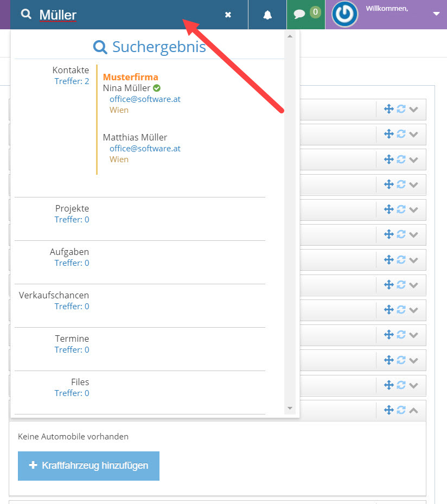Collapse the Kraftfahrzeug panel with the upward chevron

[x=414, y=410]
